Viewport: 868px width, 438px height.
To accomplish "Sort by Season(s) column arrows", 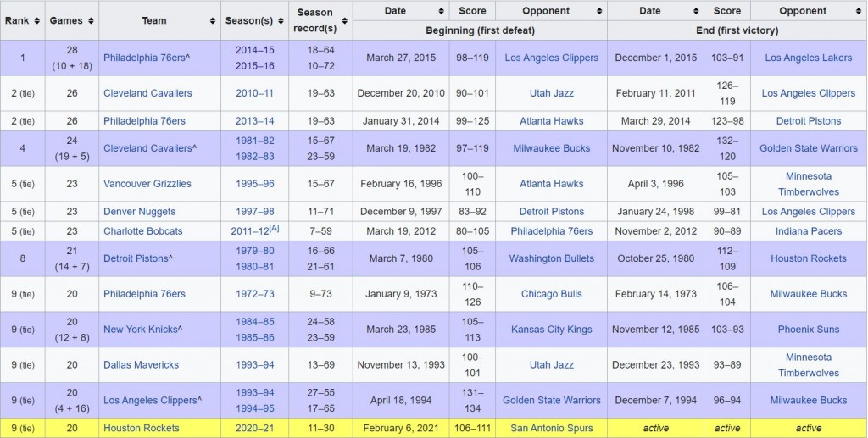I will 281,20.
